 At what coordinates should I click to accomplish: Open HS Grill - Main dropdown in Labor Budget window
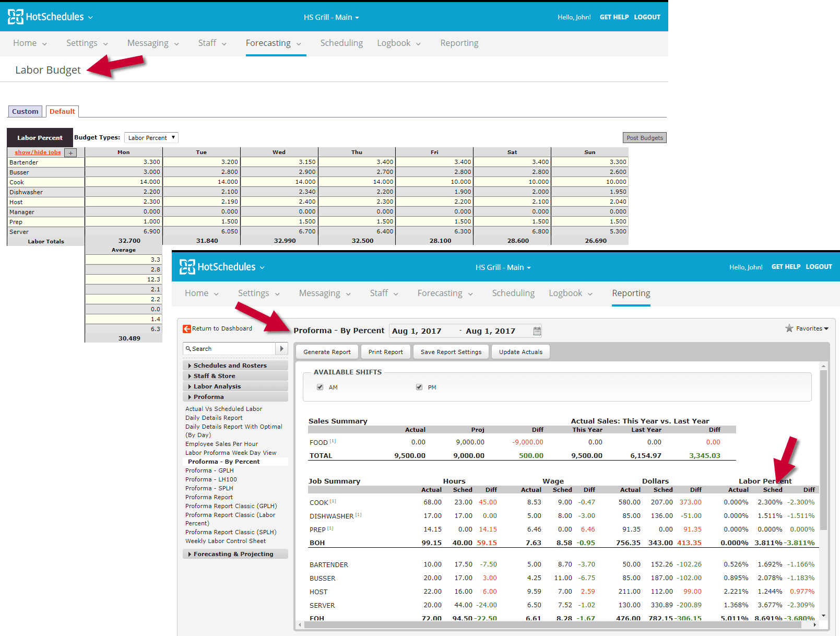[332, 17]
